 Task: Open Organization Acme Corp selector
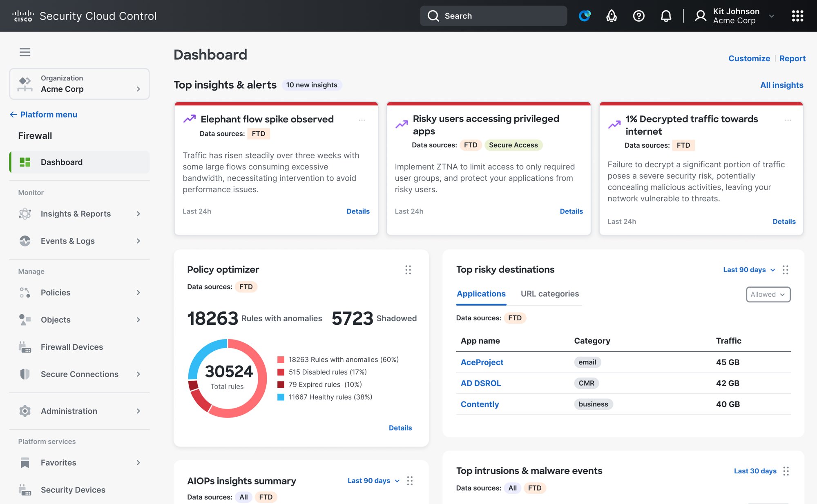(x=79, y=84)
